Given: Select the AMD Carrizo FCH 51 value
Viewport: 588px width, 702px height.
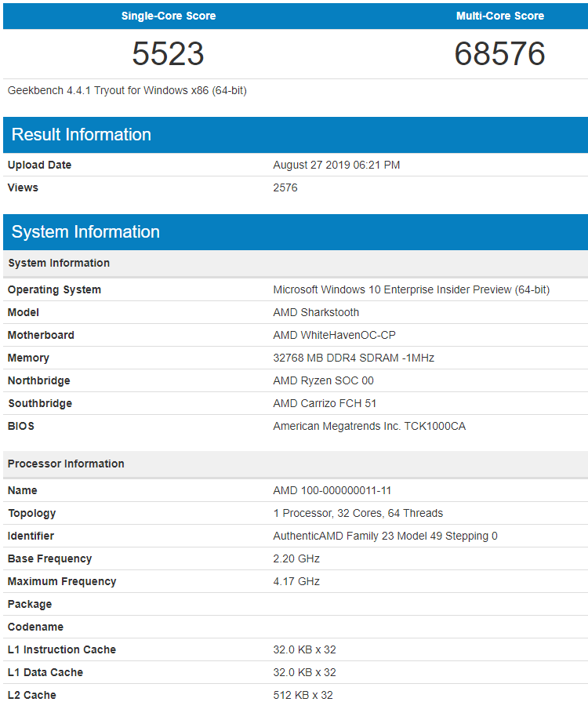Looking at the screenshot, I should click(325, 403).
